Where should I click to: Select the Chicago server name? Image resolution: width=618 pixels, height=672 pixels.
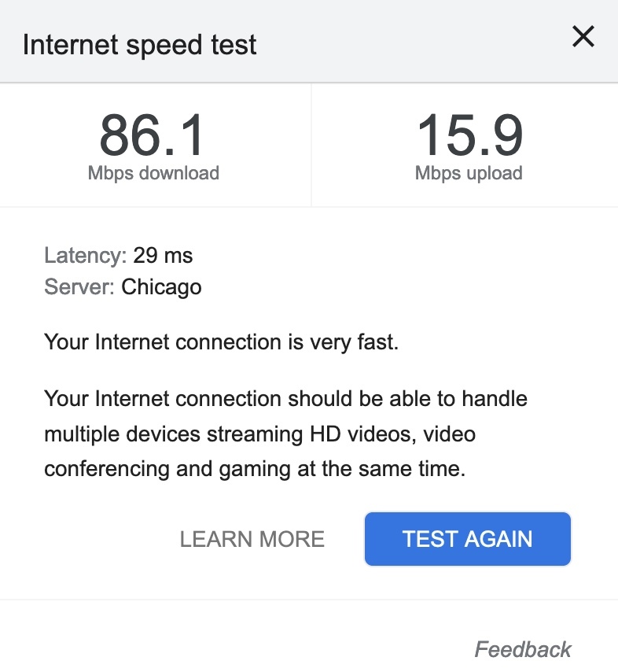tap(161, 287)
